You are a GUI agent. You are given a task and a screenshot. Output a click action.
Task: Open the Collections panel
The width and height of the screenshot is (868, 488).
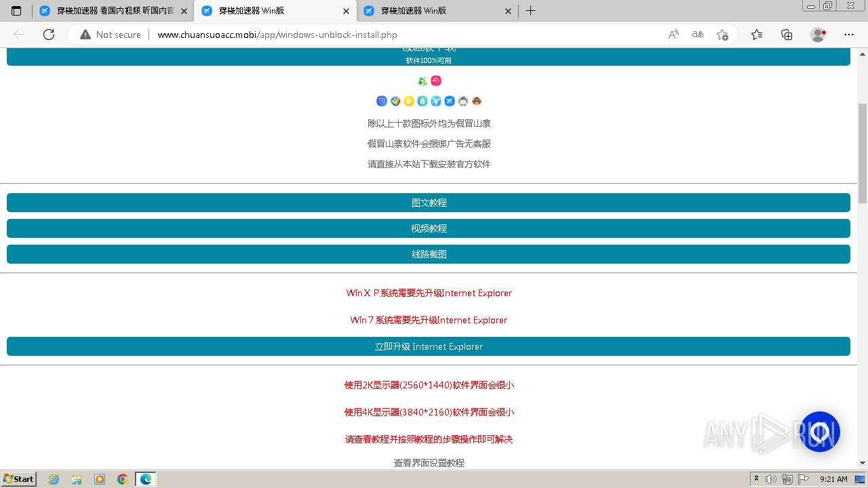pos(787,35)
